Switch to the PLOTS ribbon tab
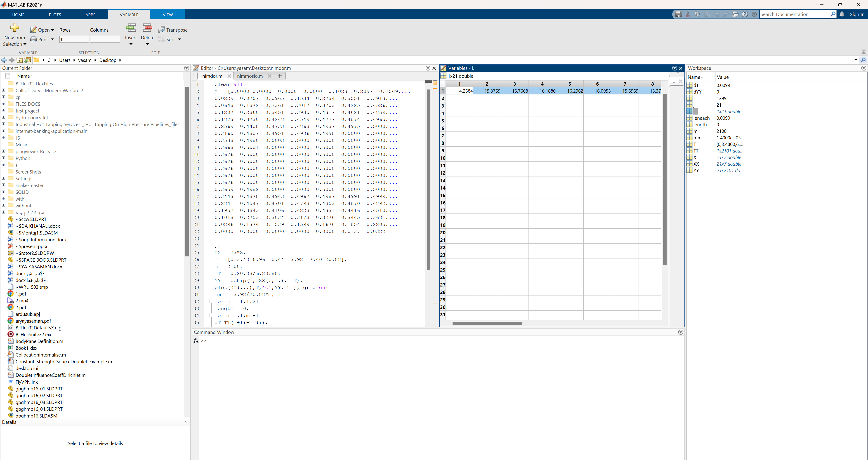 pyautogui.click(x=55, y=15)
